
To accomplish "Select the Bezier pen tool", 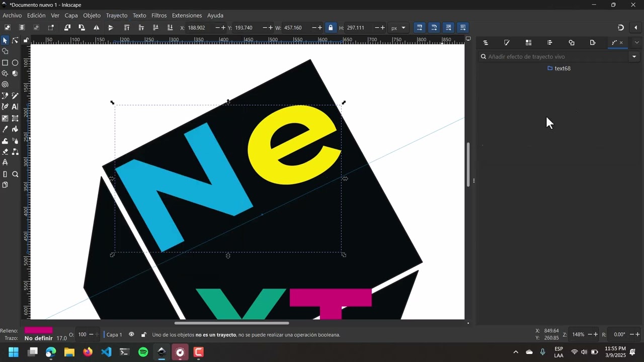I will tap(5, 96).
